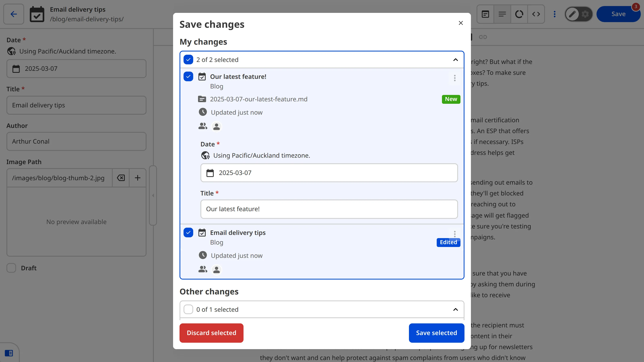Open the source code editor icon

pos(536,14)
